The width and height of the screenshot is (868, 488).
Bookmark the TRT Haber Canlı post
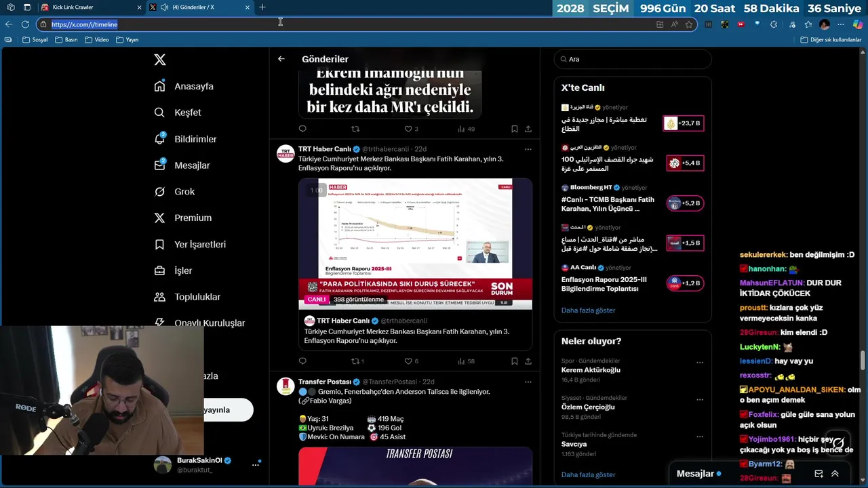514,361
